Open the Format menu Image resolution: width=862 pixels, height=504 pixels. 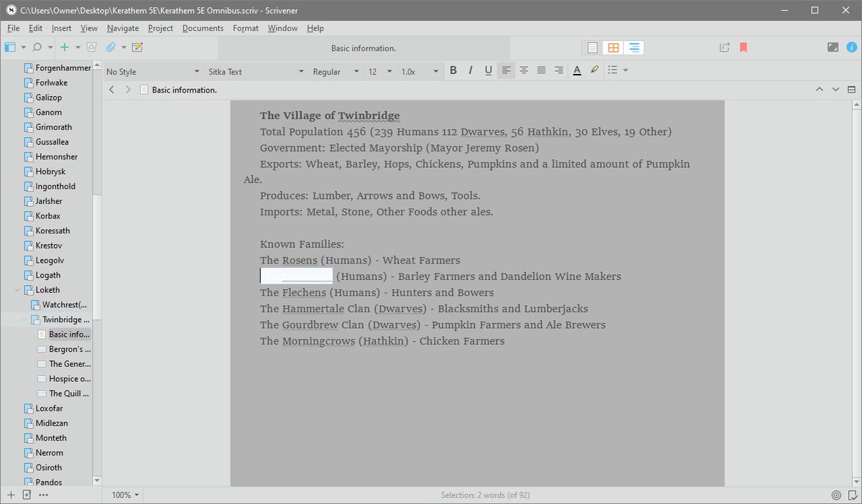(246, 28)
